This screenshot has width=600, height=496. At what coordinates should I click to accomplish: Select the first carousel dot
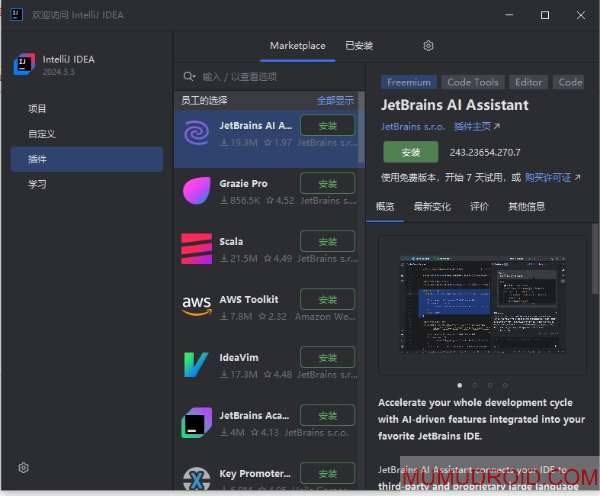[460, 385]
